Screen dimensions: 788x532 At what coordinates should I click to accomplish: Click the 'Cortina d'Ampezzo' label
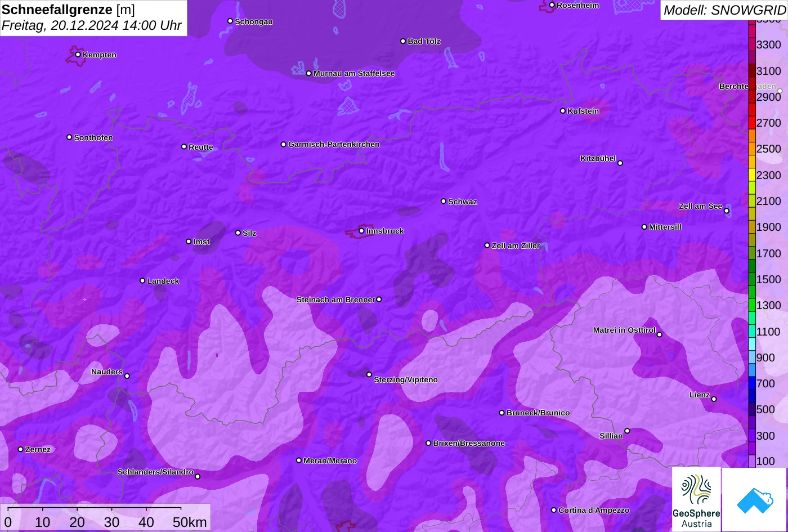coord(594,510)
